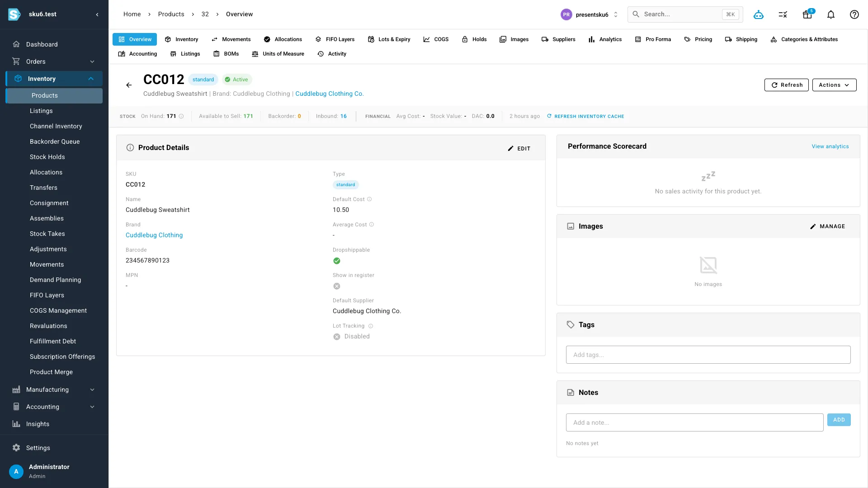
Task: Click the Show in register indicator
Action: (337, 286)
